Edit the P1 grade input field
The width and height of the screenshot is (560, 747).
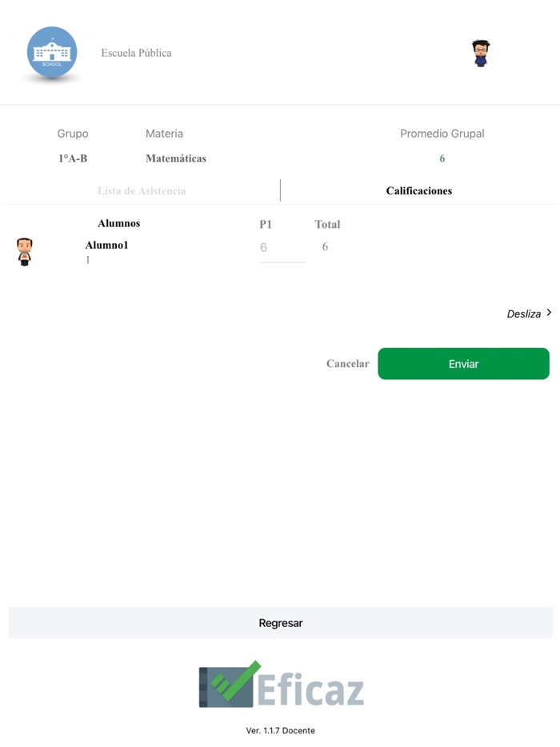tap(282, 249)
